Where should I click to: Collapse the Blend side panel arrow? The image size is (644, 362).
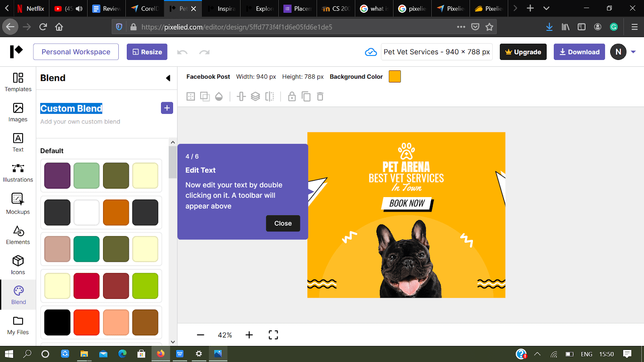168,78
